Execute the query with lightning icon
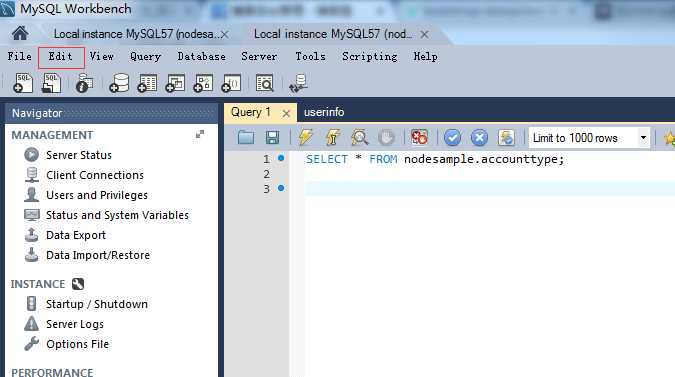Viewport: 675px width, 377px height. pos(306,137)
